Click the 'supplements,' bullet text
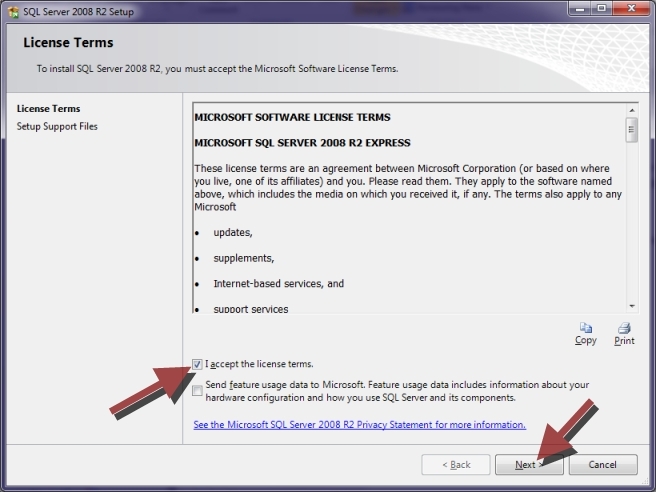Viewport: 656px width, 492px height. [244, 258]
